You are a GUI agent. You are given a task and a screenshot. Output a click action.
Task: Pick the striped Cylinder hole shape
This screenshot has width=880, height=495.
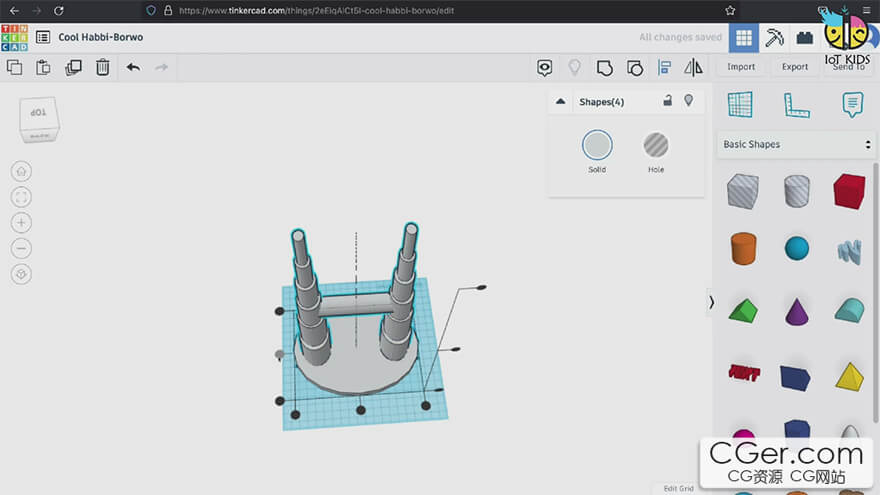coord(796,191)
